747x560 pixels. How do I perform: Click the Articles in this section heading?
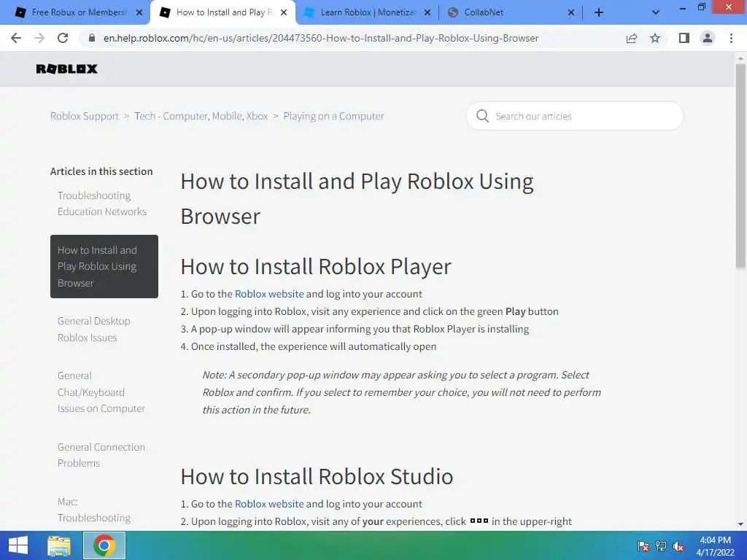click(x=101, y=171)
